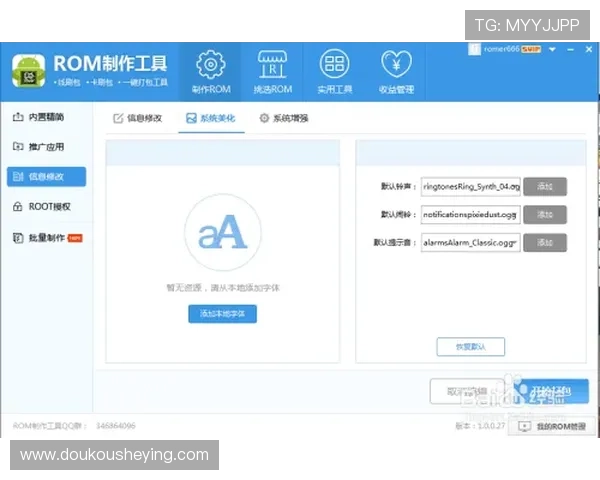
Task: Click the ROM制作工具 Android logo
Action: [x=28, y=71]
